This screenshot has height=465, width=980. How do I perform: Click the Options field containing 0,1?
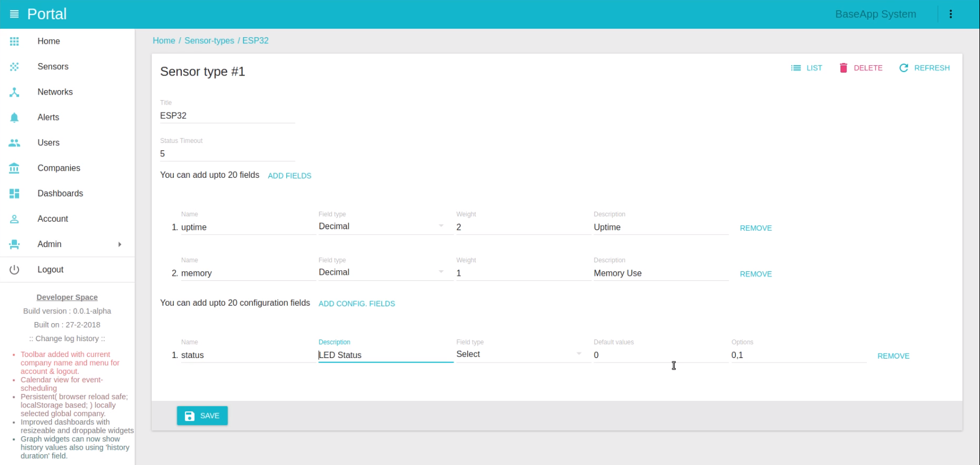799,355
